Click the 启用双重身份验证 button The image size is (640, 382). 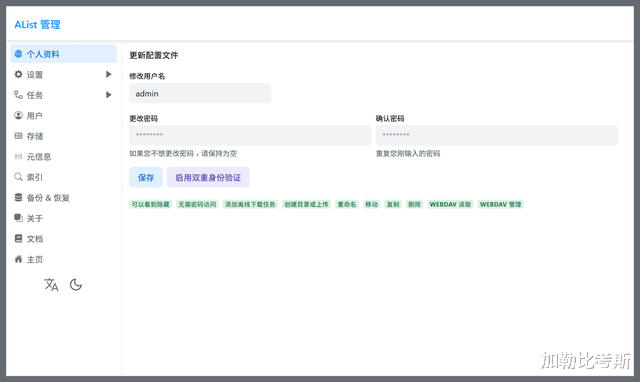click(208, 178)
